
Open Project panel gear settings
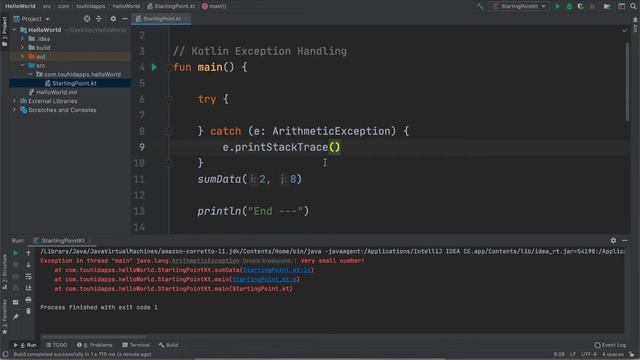click(x=113, y=19)
